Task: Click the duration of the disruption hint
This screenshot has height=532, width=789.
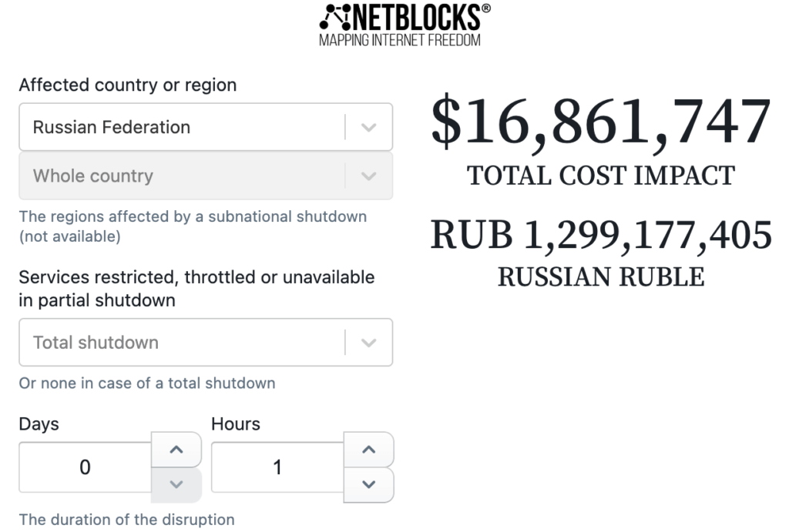Action: pos(127,520)
